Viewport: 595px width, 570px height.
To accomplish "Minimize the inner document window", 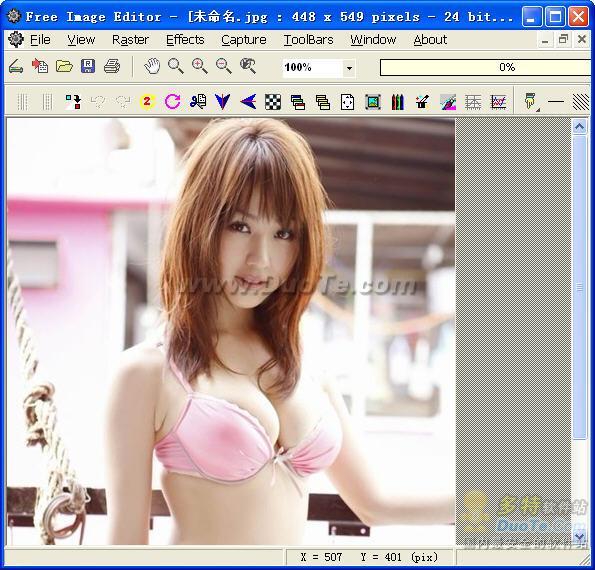I will pos(545,40).
